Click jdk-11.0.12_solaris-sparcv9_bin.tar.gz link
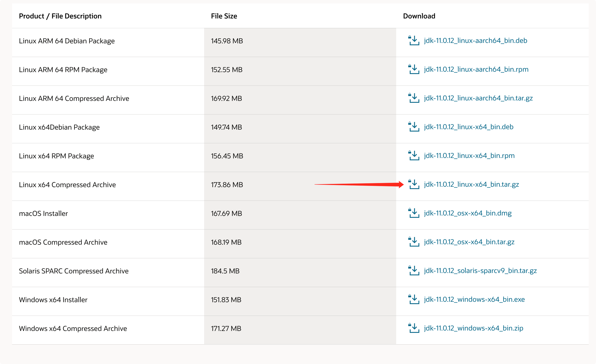 [x=480, y=271]
